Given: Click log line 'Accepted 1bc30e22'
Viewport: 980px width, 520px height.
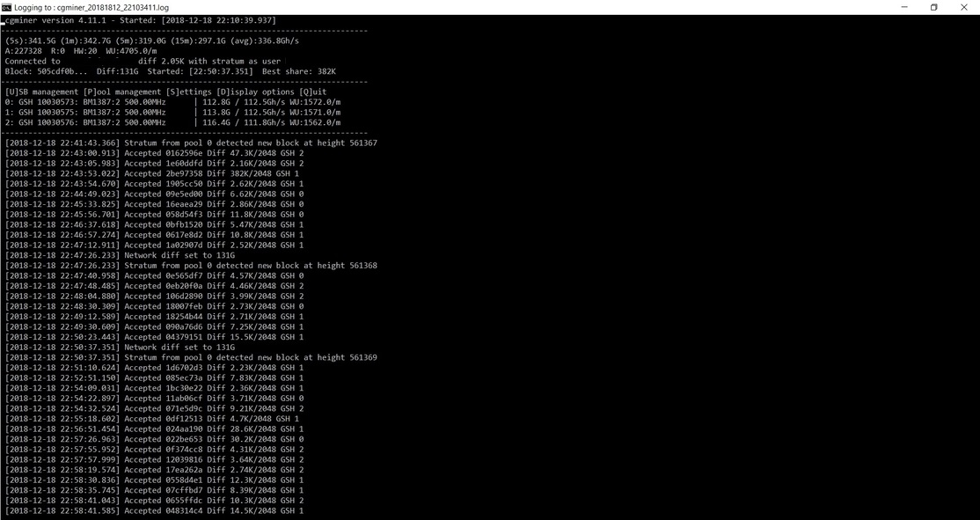Looking at the screenshot, I should click(x=154, y=388).
